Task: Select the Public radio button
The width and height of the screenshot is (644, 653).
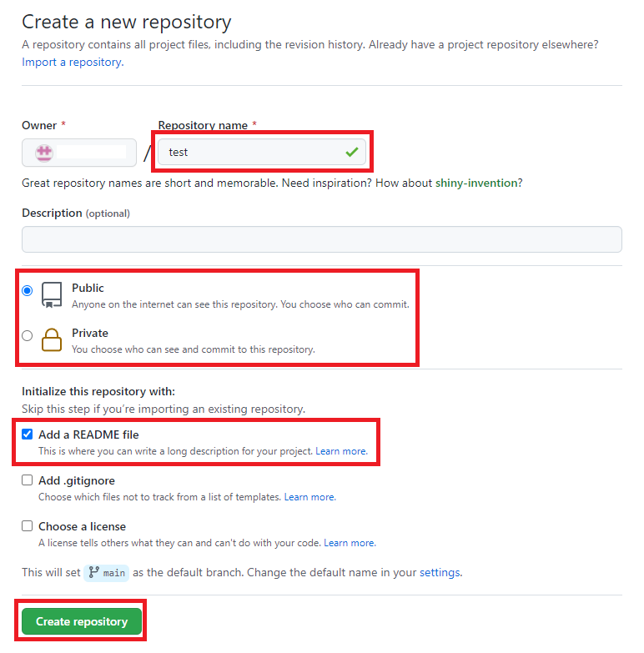Action: pyautogui.click(x=28, y=291)
